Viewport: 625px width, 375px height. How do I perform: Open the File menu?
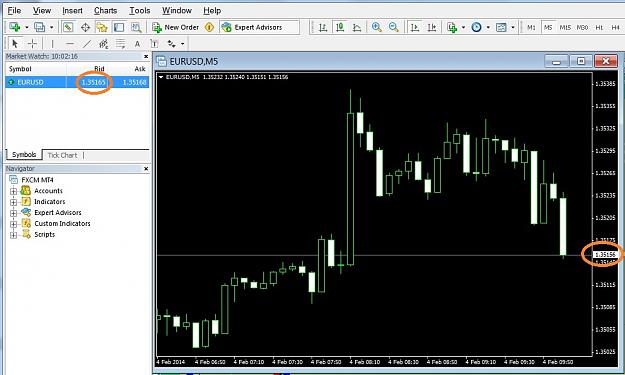point(14,10)
